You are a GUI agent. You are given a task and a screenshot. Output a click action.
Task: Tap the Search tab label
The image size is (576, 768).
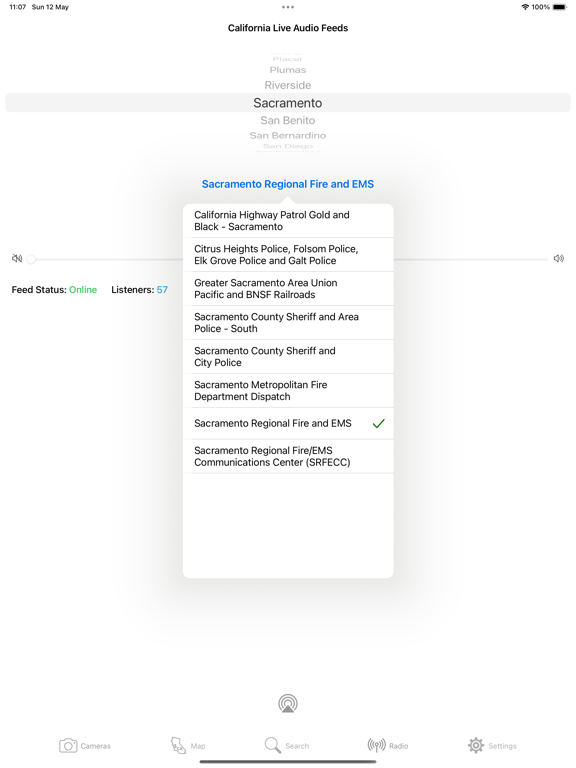[x=297, y=746]
